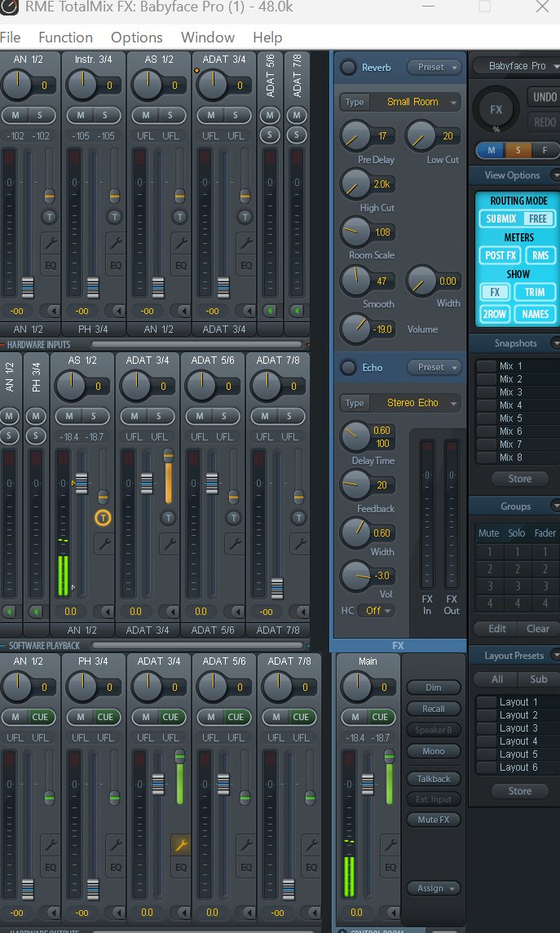560x933 pixels.
Task: Open wrench settings on Software Playback AS 1/2
Action: [x=104, y=543]
